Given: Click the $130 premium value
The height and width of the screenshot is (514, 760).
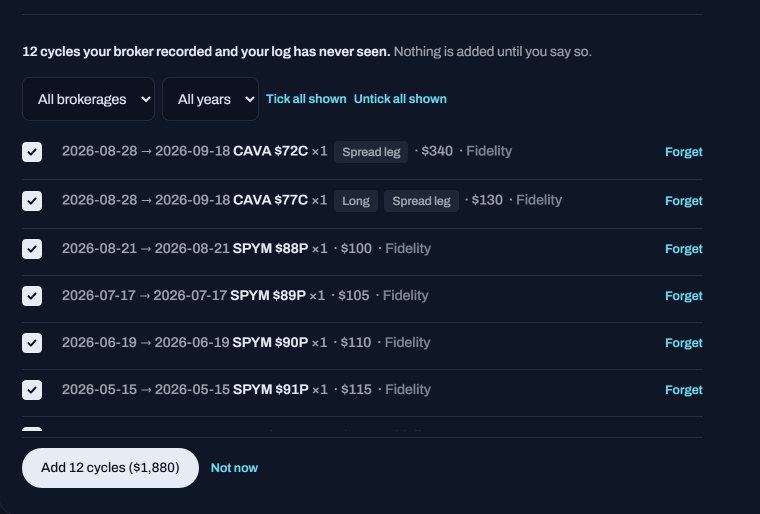Looking at the screenshot, I should coord(487,200).
